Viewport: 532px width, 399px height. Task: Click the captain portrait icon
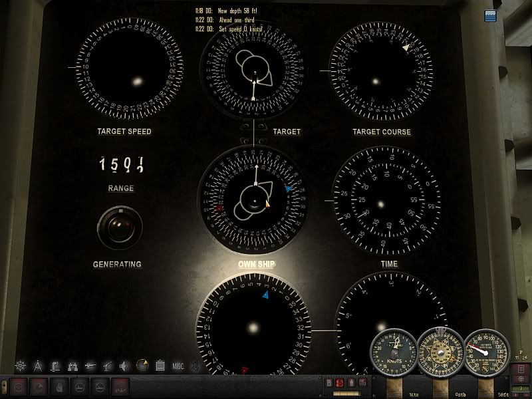tap(196, 366)
